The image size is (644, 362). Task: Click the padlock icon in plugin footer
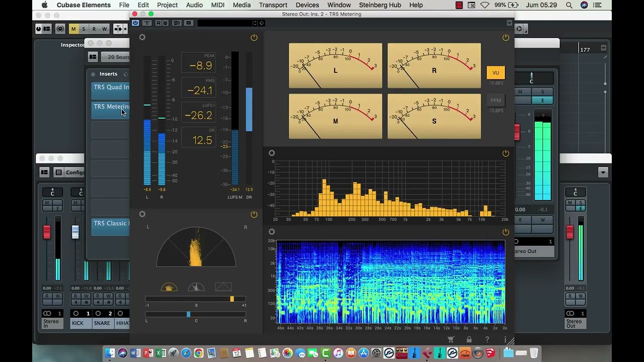tap(469, 340)
